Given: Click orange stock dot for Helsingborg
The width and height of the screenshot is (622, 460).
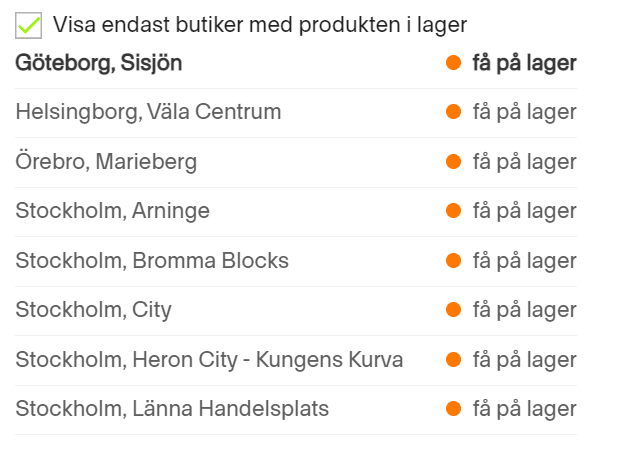Looking at the screenshot, I should [x=453, y=112].
